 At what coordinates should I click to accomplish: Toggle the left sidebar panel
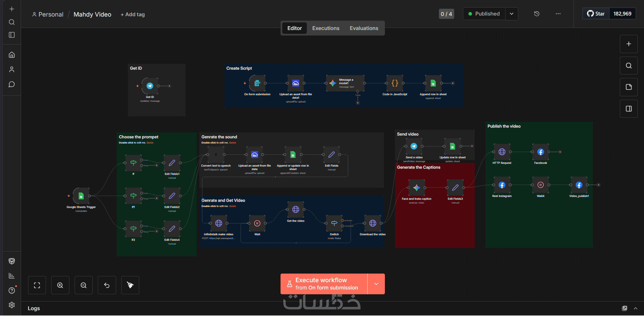(12, 35)
